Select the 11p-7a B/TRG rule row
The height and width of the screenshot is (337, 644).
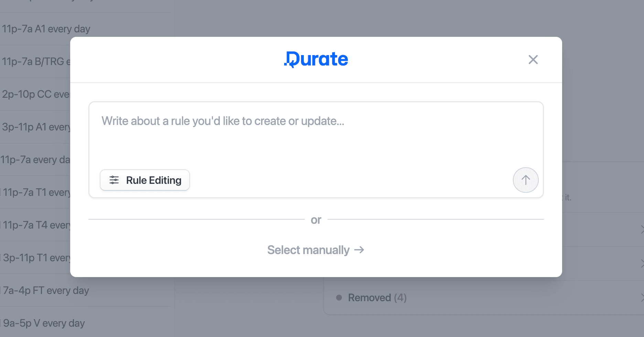tap(35, 62)
